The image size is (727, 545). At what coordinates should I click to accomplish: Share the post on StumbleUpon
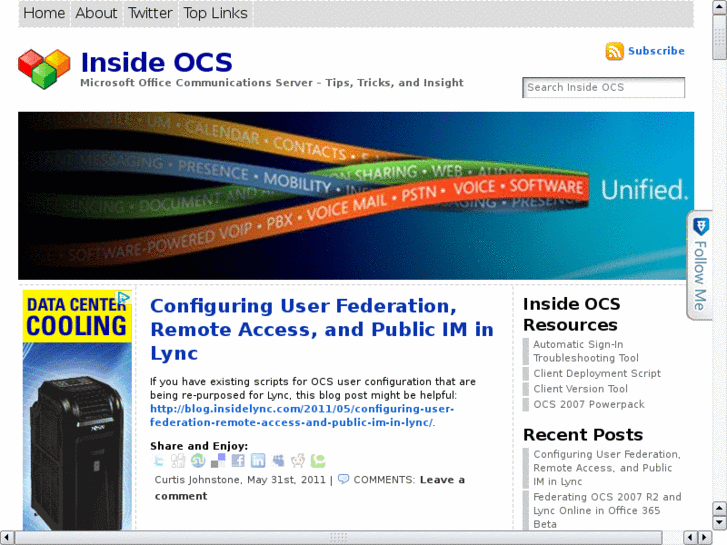[x=198, y=461]
